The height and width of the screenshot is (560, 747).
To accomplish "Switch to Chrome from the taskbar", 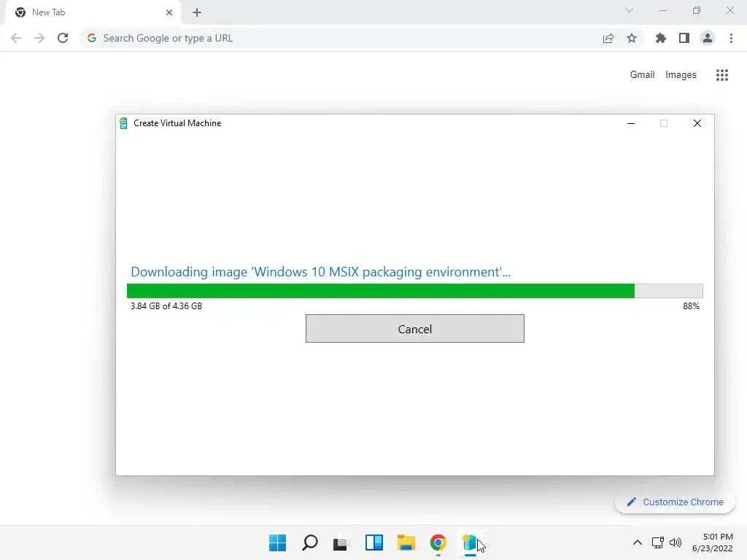I will tap(438, 542).
